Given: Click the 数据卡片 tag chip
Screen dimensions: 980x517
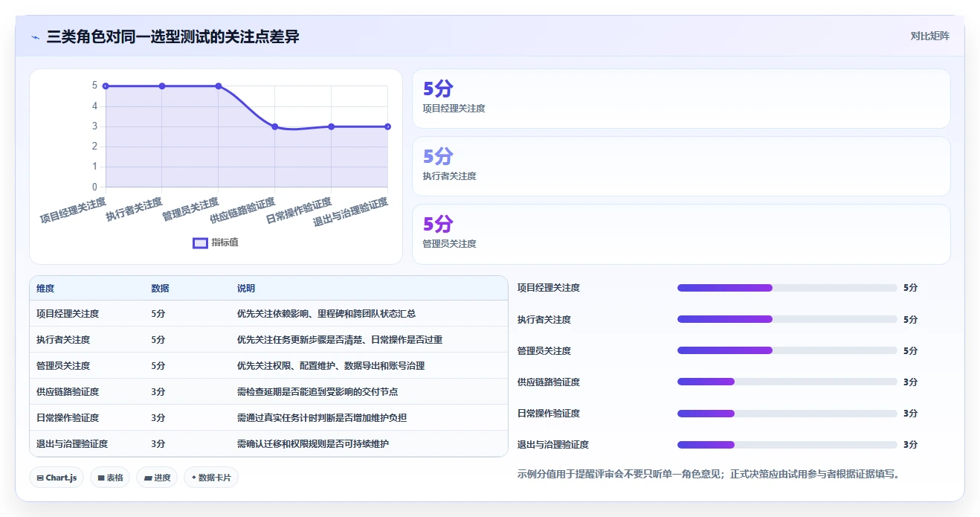Looking at the screenshot, I should coord(211,478).
